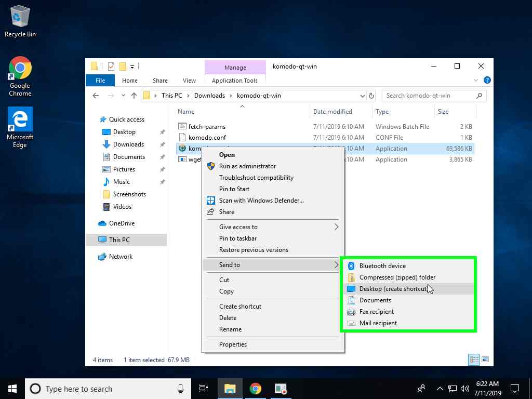The height and width of the screenshot is (399, 532).
Task: Open the Recycle Bin desktop icon
Action: point(20,21)
